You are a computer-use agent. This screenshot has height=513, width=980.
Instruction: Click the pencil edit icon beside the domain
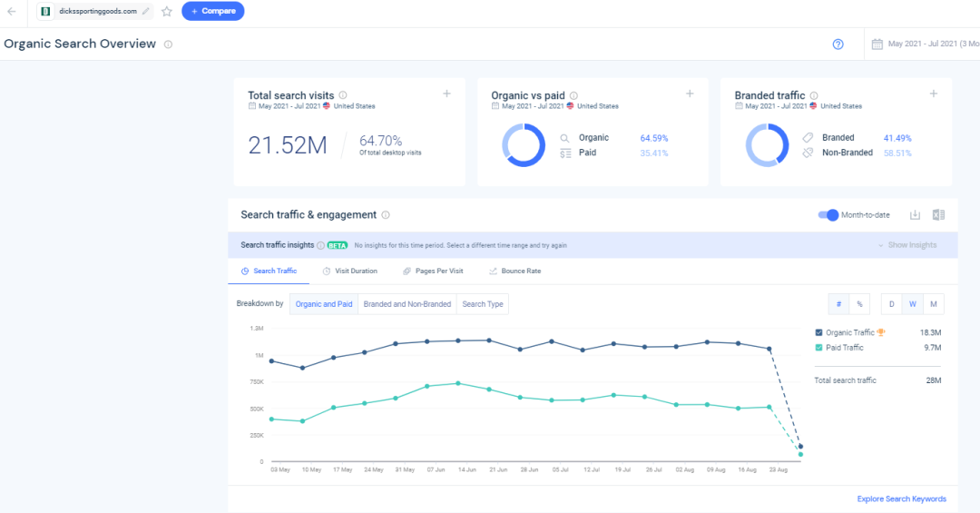coord(146,12)
